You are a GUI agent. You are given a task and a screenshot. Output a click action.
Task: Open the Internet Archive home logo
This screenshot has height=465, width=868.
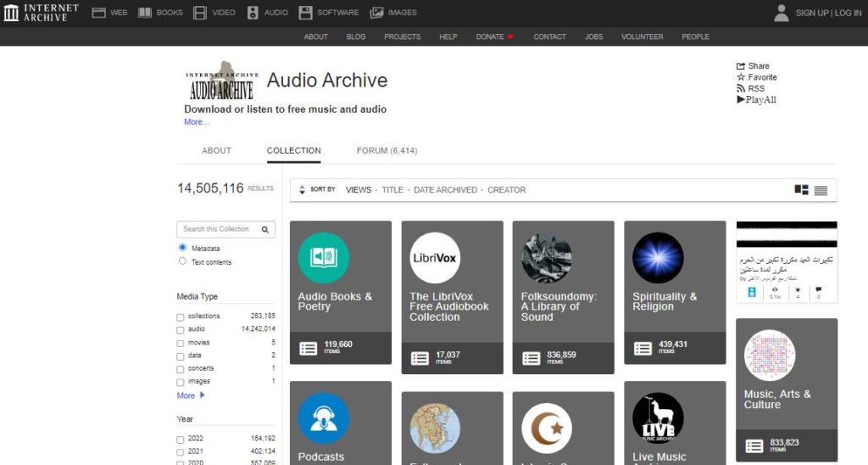(x=42, y=12)
